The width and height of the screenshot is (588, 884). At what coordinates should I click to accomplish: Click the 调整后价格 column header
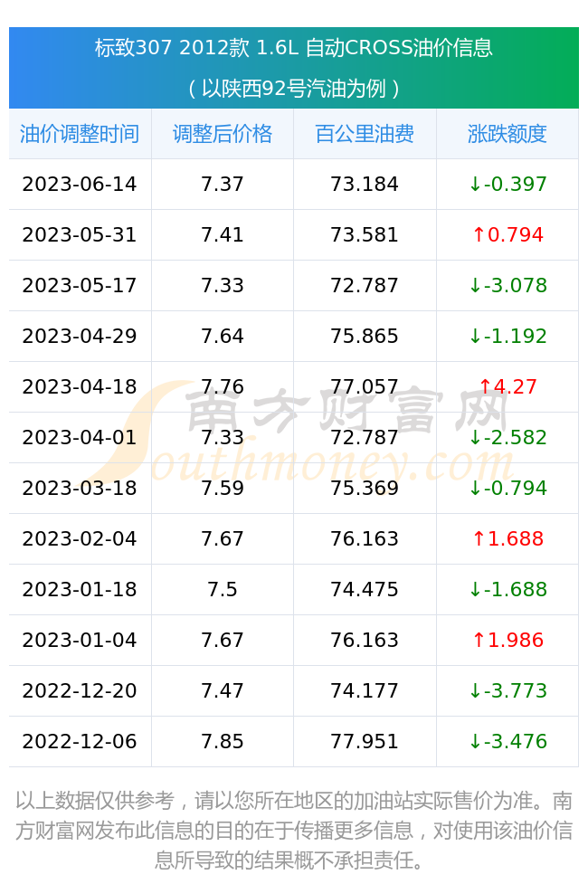(223, 134)
